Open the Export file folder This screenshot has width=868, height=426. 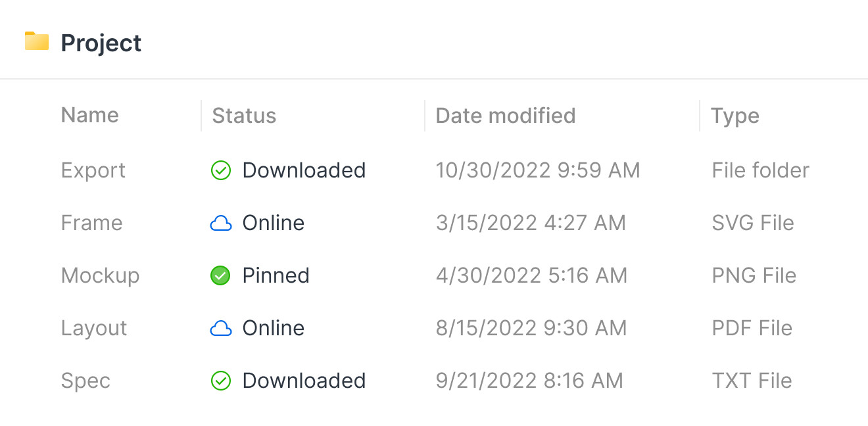coord(93,170)
